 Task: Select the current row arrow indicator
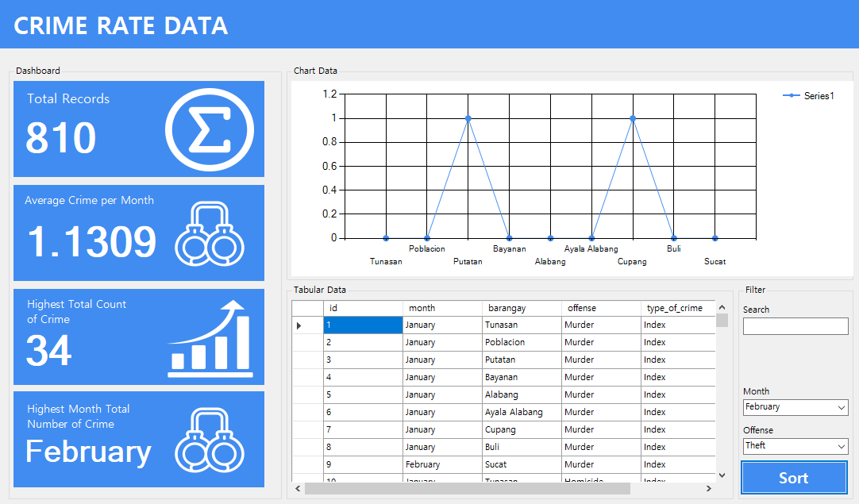(x=299, y=325)
